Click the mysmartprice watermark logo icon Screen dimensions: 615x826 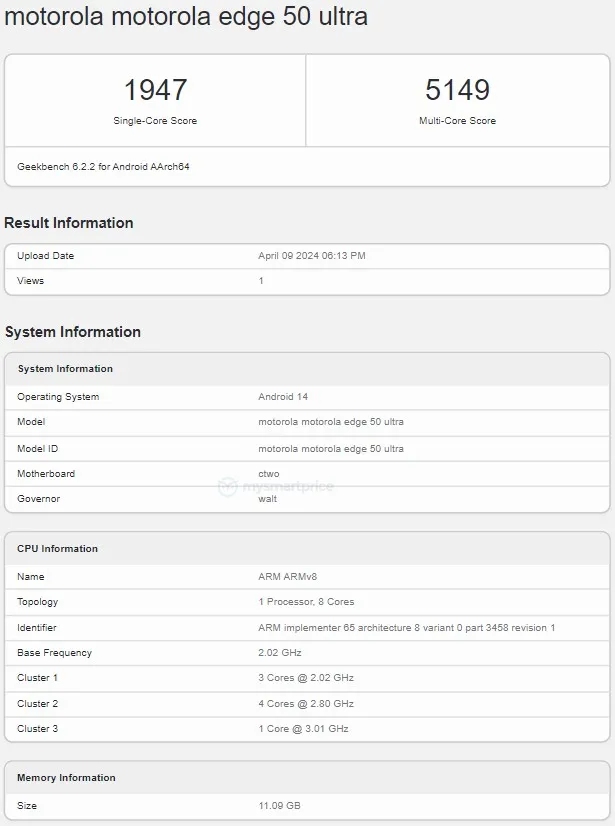(x=226, y=487)
